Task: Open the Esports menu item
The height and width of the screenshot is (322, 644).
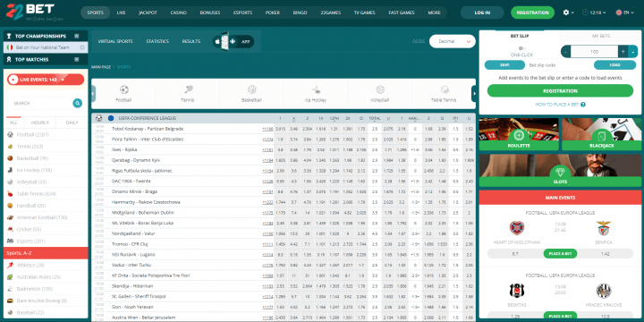Action: [242, 13]
